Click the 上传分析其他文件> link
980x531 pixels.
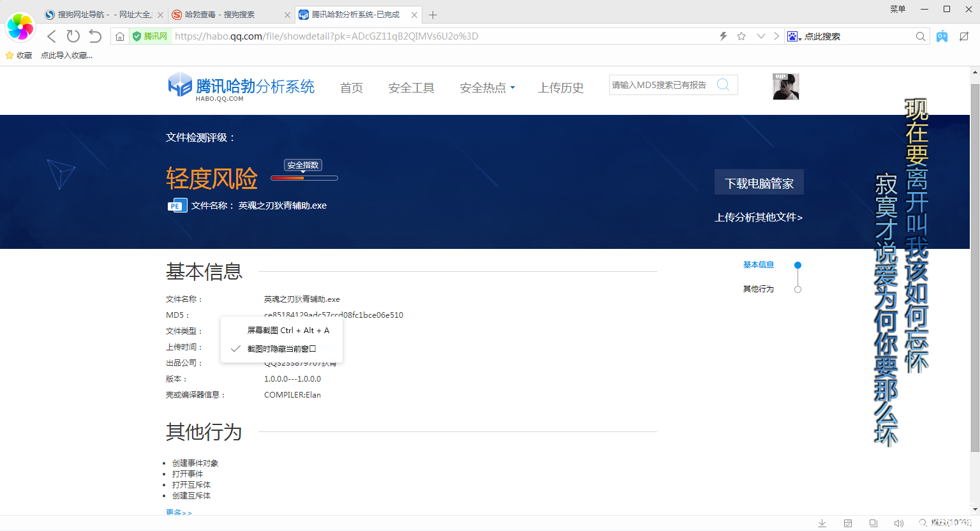[x=759, y=218]
